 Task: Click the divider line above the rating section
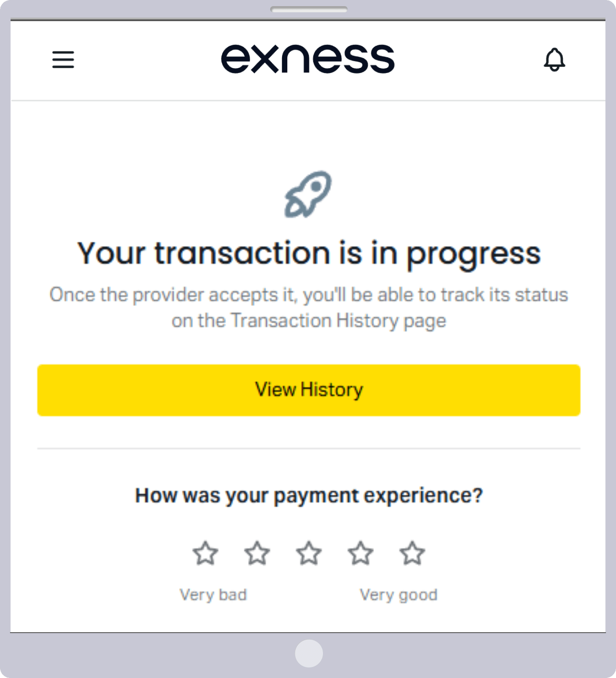(309, 449)
